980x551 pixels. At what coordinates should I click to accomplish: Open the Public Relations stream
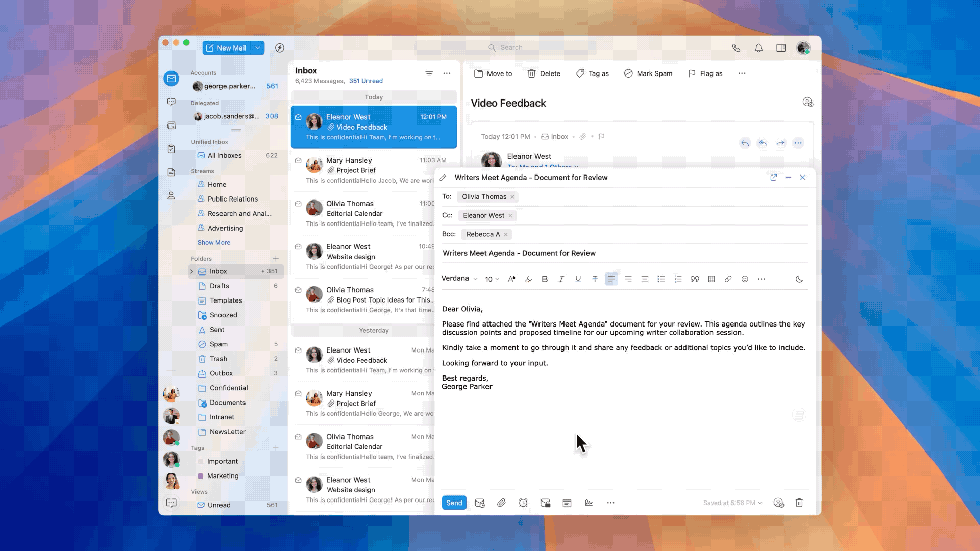232,199
